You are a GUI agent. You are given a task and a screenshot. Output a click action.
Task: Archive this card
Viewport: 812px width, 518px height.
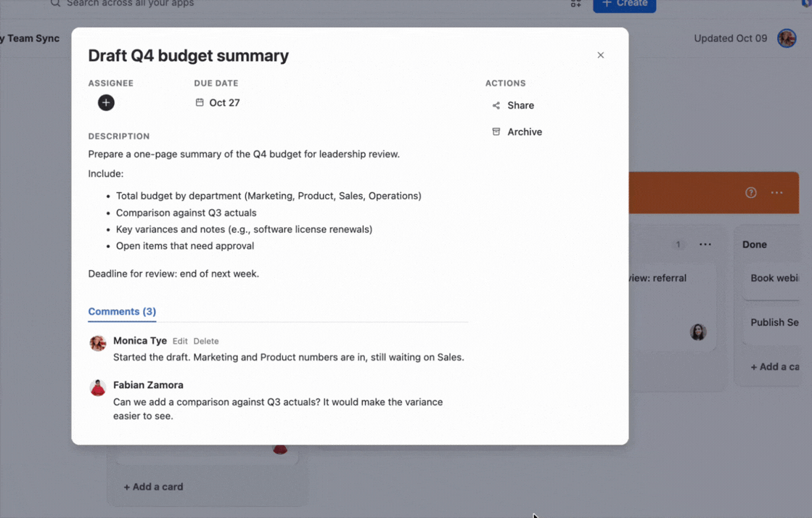point(517,131)
